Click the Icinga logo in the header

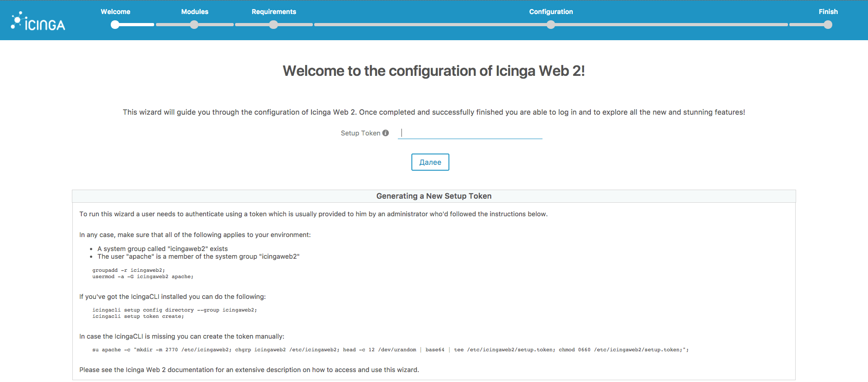(x=38, y=22)
